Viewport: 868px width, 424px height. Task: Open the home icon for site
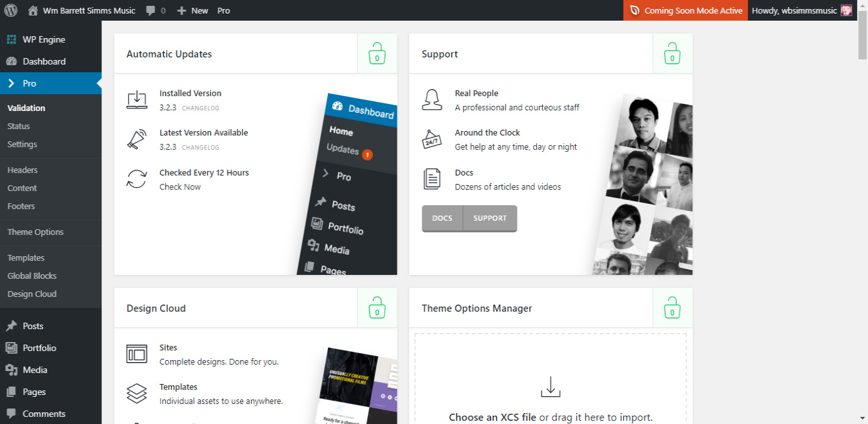pos(33,10)
